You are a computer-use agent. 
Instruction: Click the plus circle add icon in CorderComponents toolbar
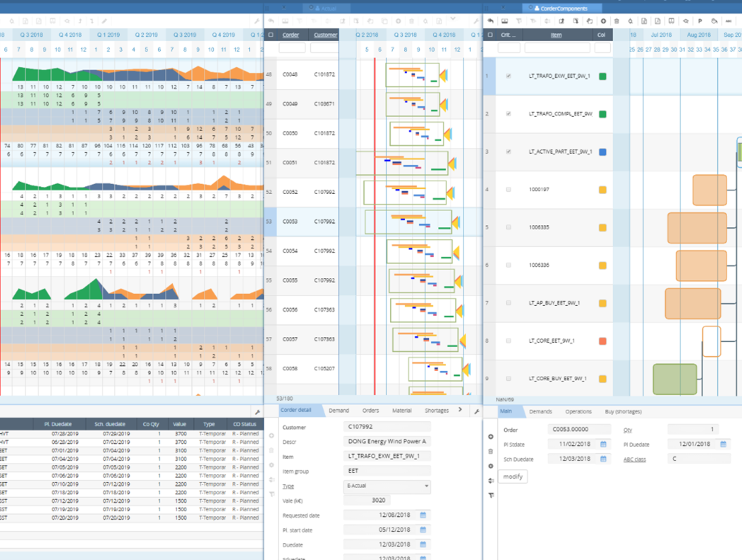tap(602, 21)
